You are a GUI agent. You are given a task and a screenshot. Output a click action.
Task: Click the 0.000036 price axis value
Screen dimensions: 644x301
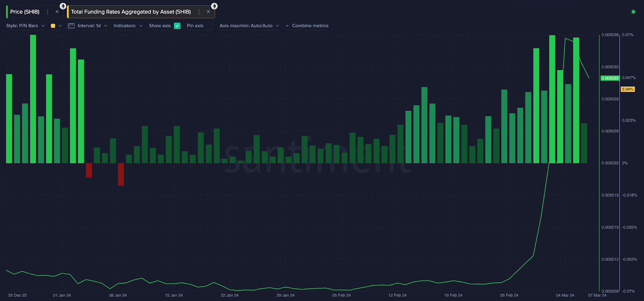pos(610,35)
